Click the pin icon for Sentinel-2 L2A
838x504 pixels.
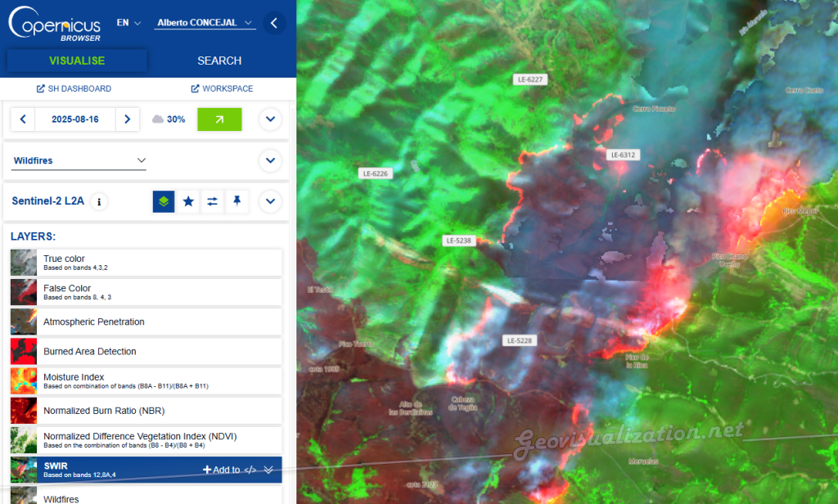click(x=237, y=201)
